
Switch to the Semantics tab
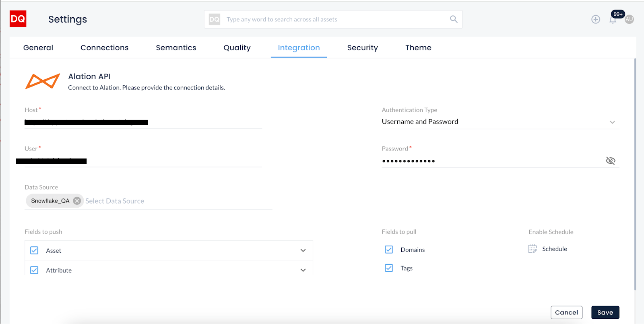click(176, 47)
